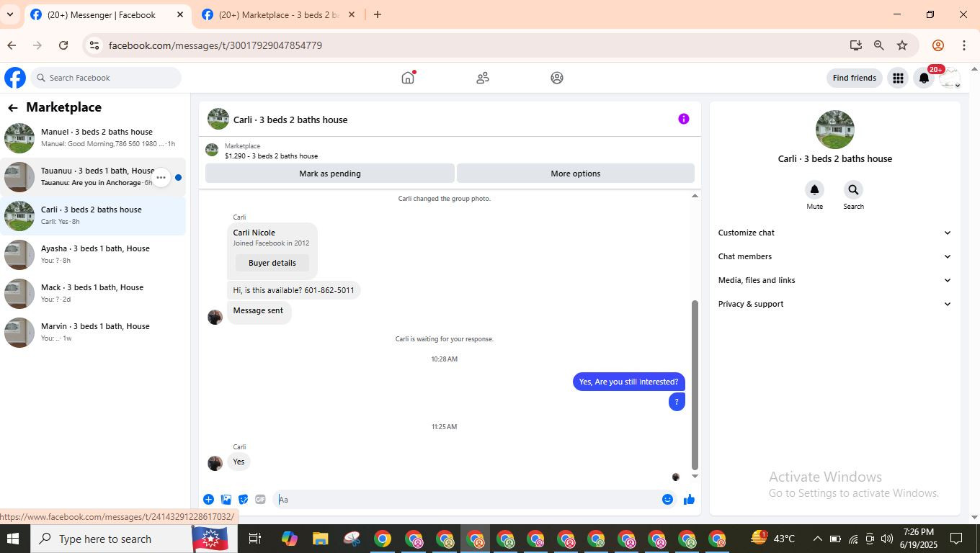The width and height of the screenshot is (980, 553).
Task: Send a thumbs-up like
Action: [689, 500]
